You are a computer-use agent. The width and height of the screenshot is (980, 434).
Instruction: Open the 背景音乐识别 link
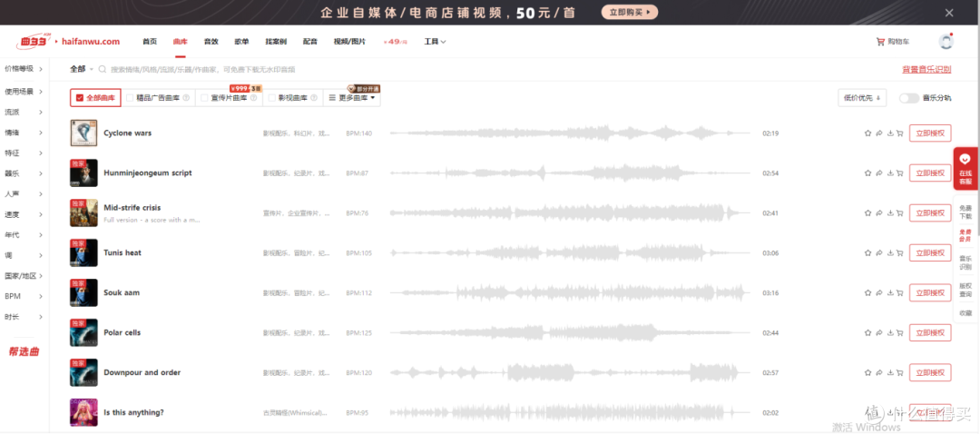(x=926, y=69)
